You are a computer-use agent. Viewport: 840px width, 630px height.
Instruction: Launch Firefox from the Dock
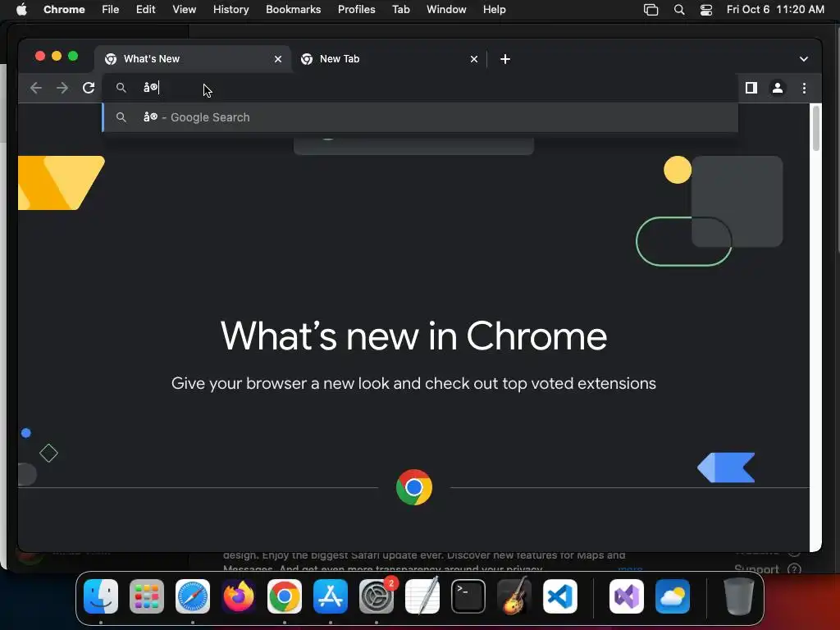(x=239, y=596)
